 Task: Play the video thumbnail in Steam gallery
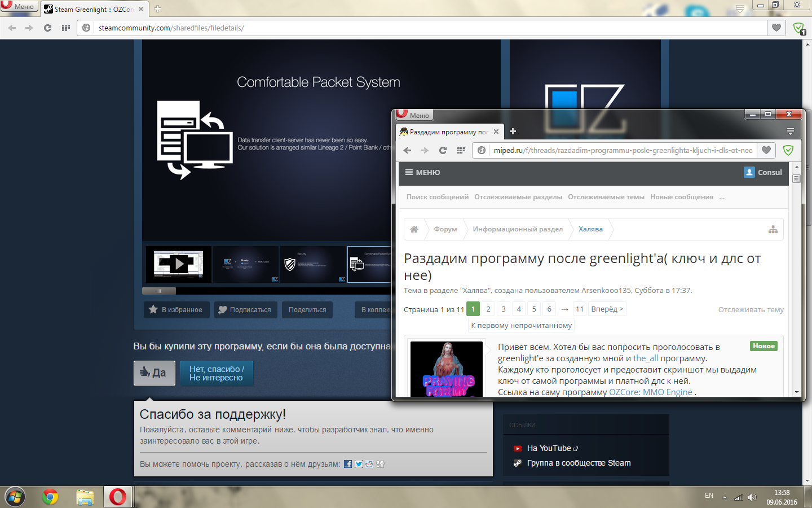click(179, 264)
